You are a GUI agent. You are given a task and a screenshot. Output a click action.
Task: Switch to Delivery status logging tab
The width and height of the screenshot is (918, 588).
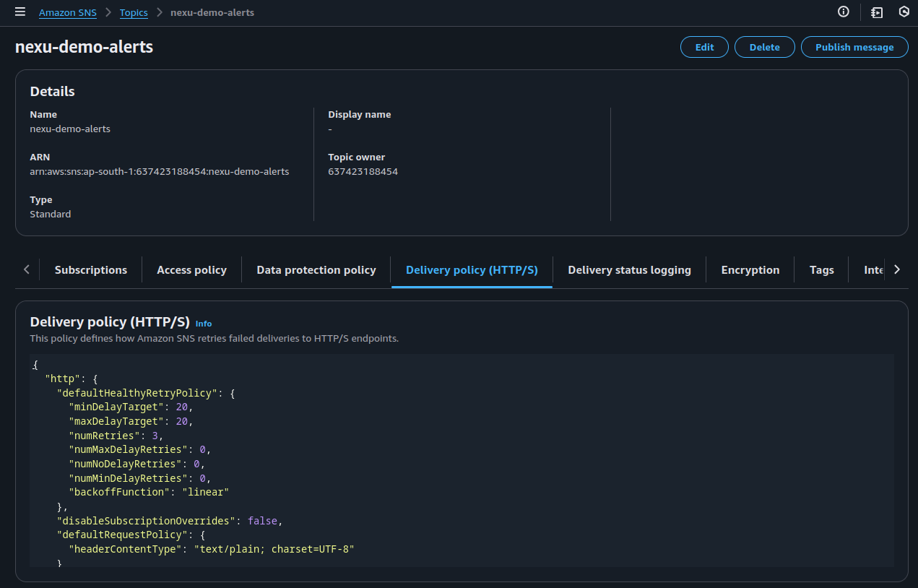[x=629, y=270]
